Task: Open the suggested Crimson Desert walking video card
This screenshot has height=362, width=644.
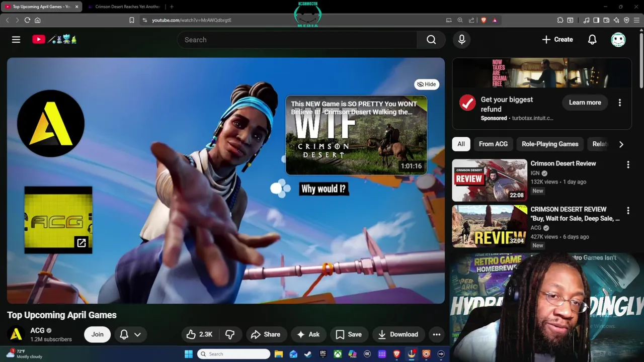Action: click(356, 136)
